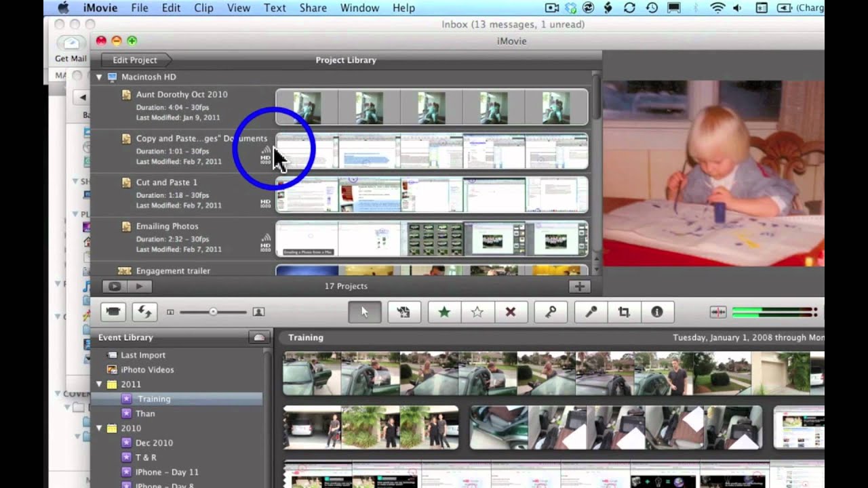Click Get Mail in the Mail window
This screenshot has height=488, width=868.
click(71, 49)
